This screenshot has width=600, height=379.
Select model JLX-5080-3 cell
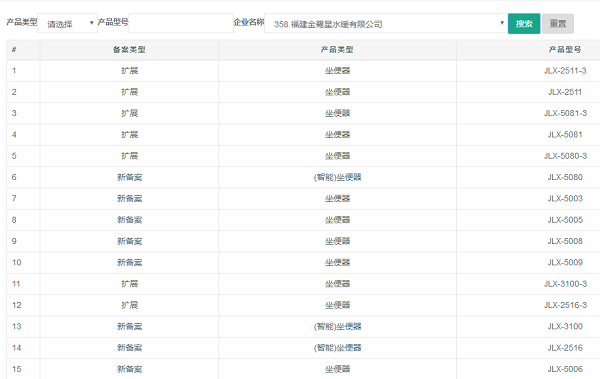coord(566,156)
